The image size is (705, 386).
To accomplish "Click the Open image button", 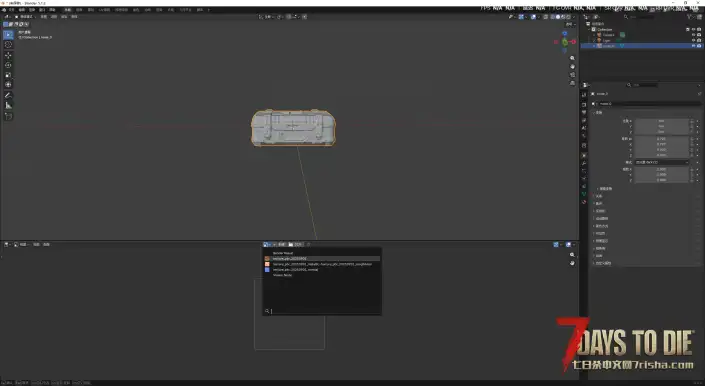I will [296, 244].
